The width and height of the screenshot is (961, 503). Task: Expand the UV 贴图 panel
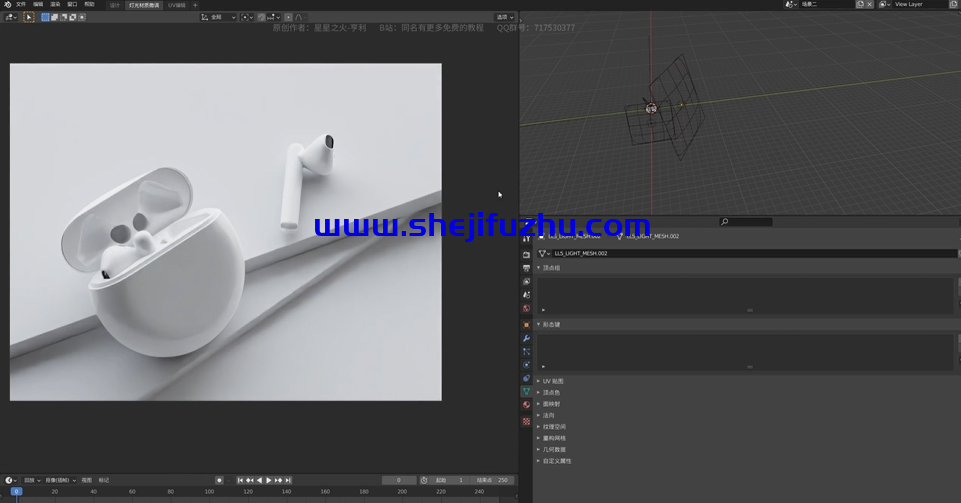pyautogui.click(x=553, y=381)
